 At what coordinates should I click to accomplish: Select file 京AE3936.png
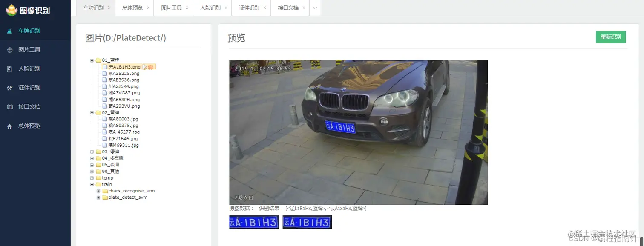[x=124, y=80]
